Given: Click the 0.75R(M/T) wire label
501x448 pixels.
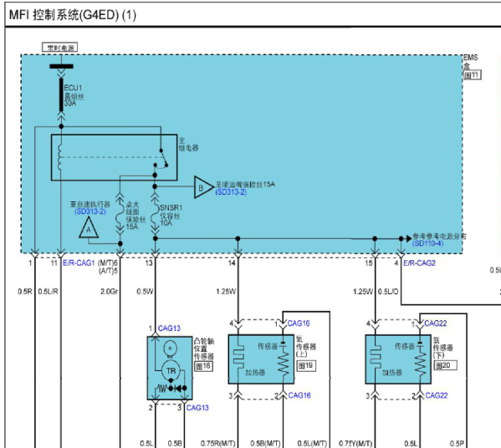Looking at the screenshot, I should point(218,444).
